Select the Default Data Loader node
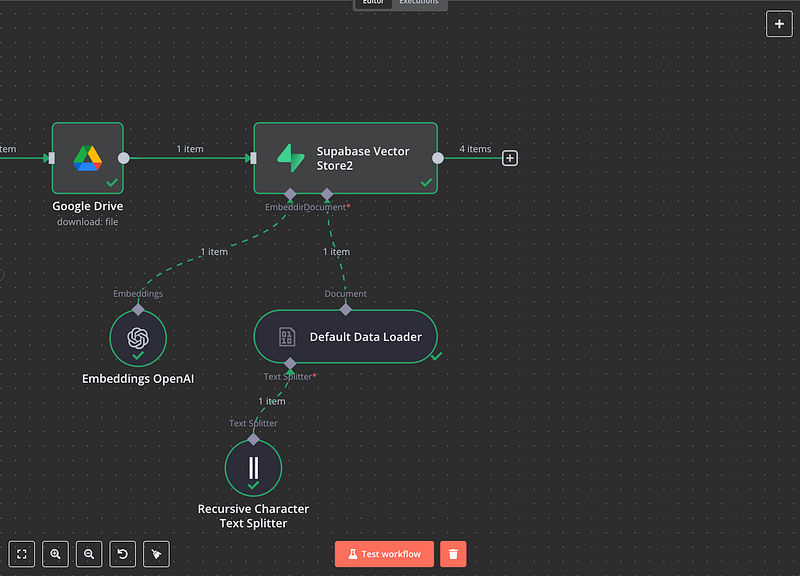 coord(345,337)
